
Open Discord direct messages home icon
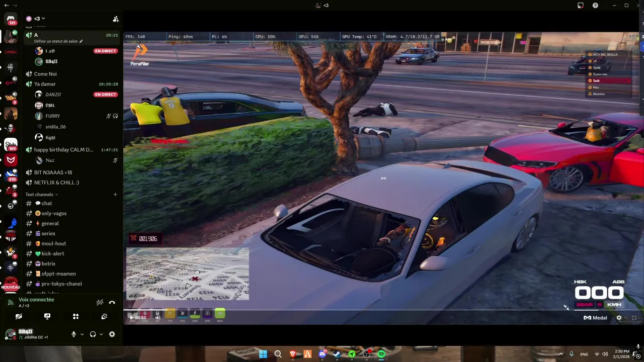point(11,19)
